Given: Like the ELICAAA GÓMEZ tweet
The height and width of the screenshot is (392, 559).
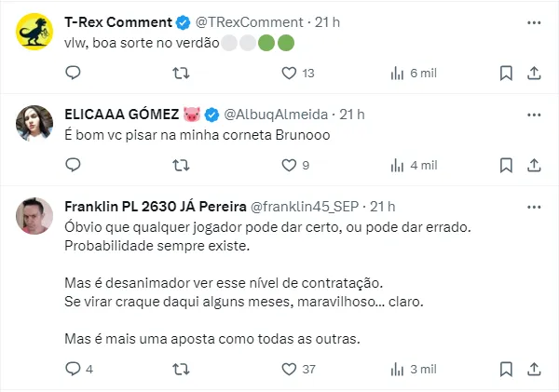Looking at the screenshot, I should (x=289, y=165).
